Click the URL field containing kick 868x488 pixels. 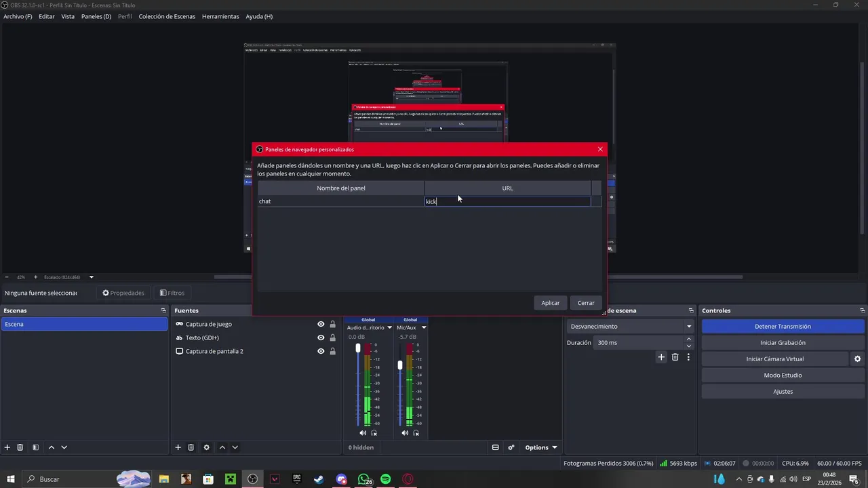point(507,201)
